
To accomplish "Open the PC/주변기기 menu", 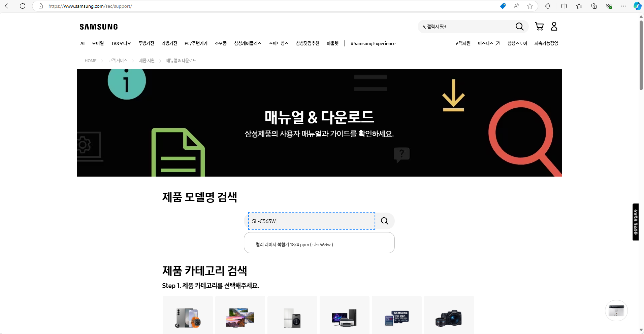I will click(196, 43).
